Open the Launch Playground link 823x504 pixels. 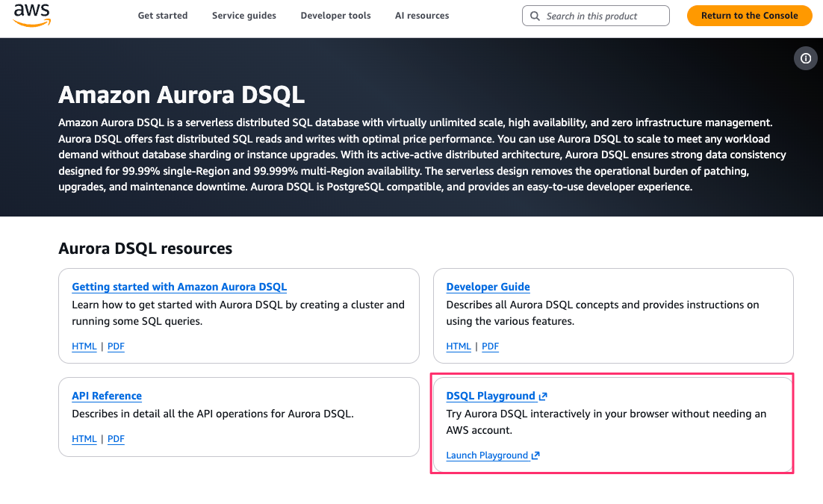pyautogui.click(x=487, y=455)
